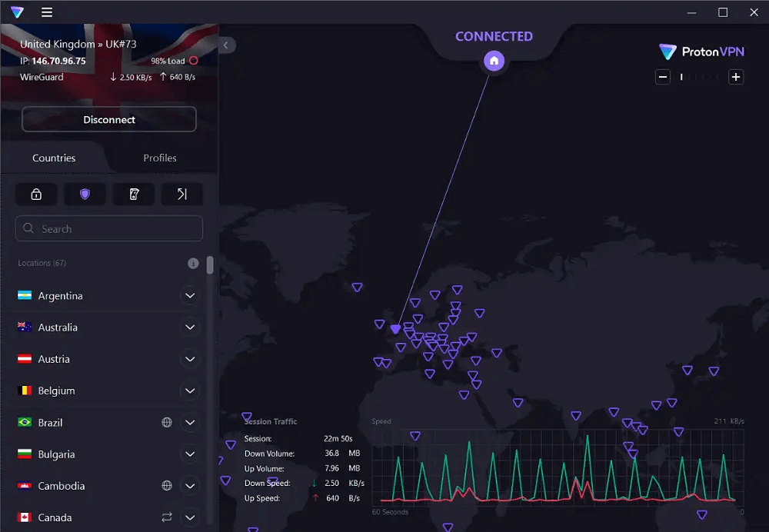Click the globe icon next to Brazil
This screenshot has height=532, width=769.
coord(167,422)
